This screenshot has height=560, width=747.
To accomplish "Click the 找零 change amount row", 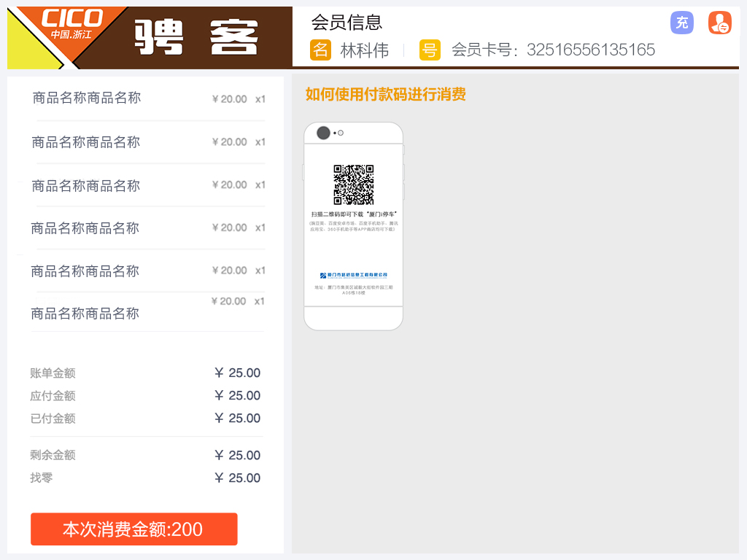I will click(145, 478).
